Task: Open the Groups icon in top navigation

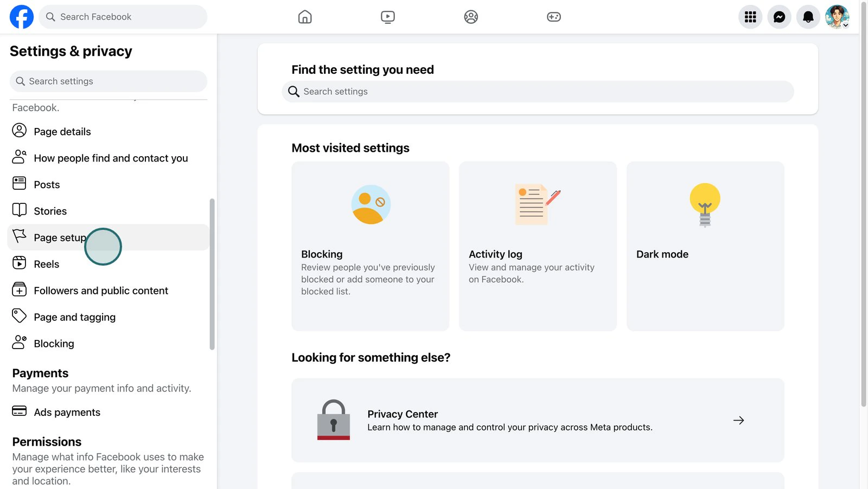Action: click(x=471, y=17)
